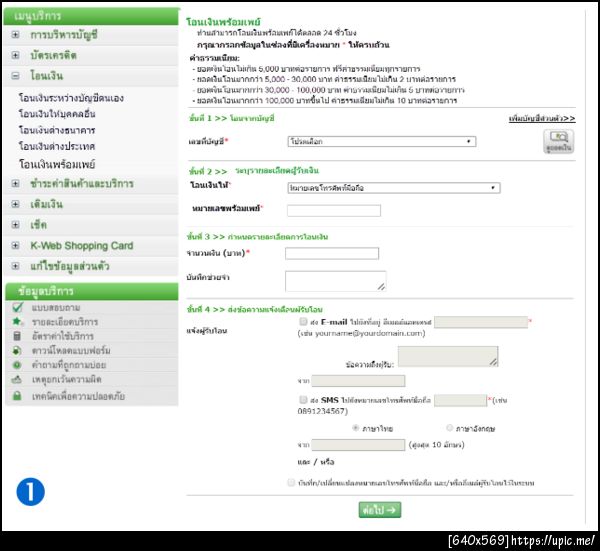Click the บันทึกช่วยจำ memo textarea
This screenshot has height=551, width=600.
click(x=336, y=281)
